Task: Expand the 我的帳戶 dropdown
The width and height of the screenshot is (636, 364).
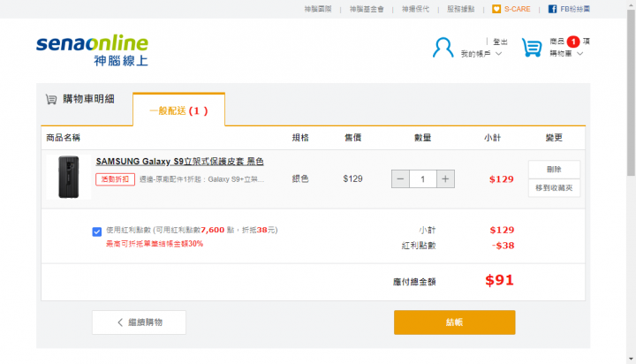Action: click(x=481, y=54)
